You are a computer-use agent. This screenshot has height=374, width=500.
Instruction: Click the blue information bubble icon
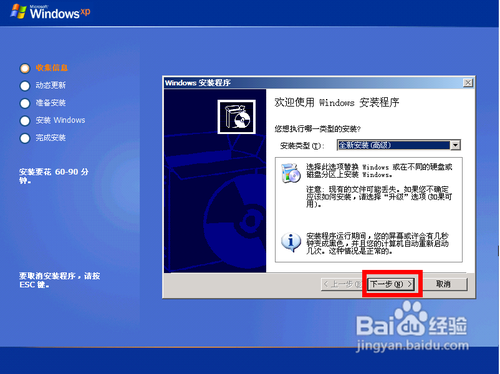pyautogui.click(x=291, y=242)
